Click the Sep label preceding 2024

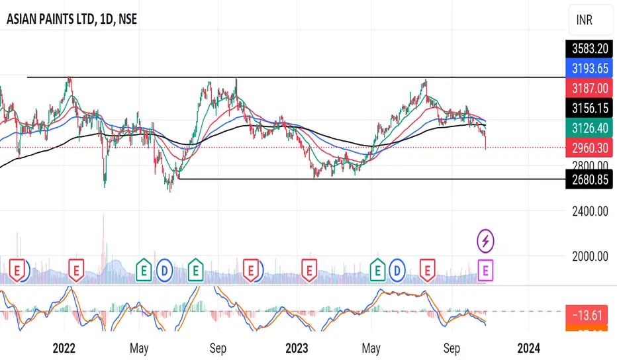click(451, 349)
